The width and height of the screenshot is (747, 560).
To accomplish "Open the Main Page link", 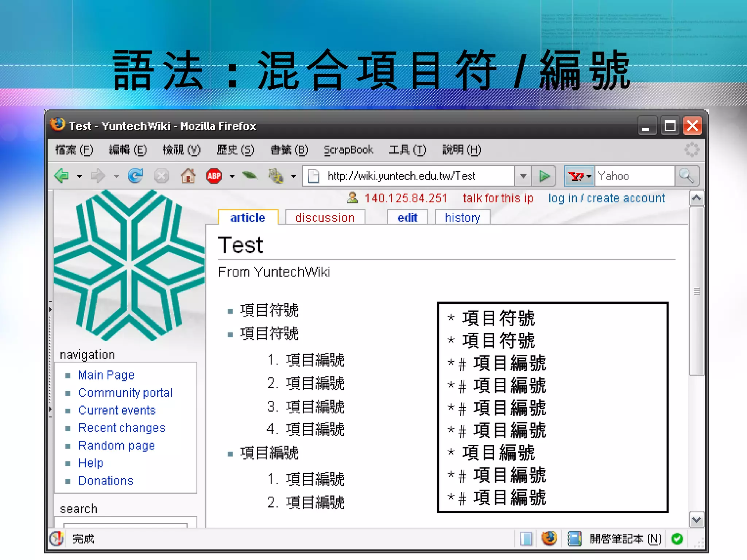I will 106,375.
